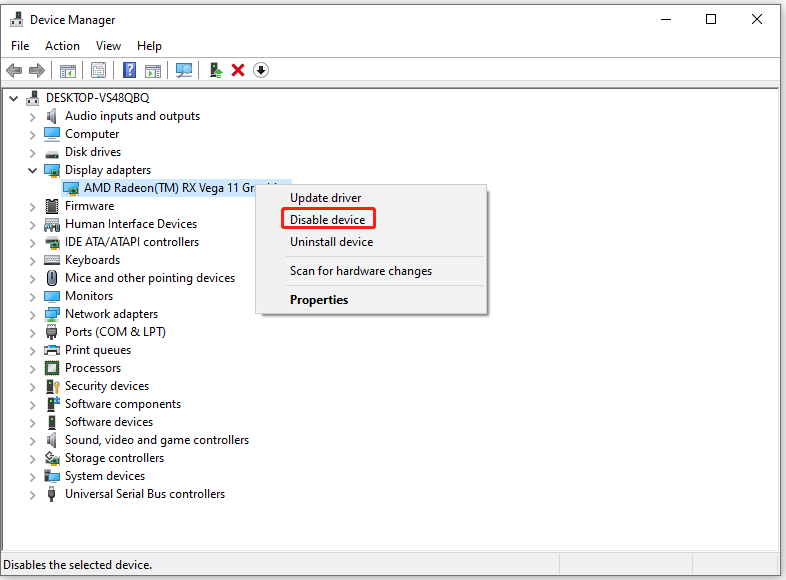This screenshot has height=580, width=786.
Task: Click the Universal Serial Bus controllers icon
Action: pyautogui.click(x=51, y=494)
